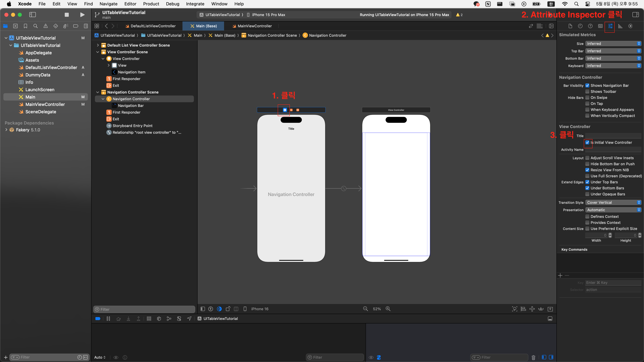
Task: Click the document outline Filter field
Action: pyautogui.click(x=144, y=309)
